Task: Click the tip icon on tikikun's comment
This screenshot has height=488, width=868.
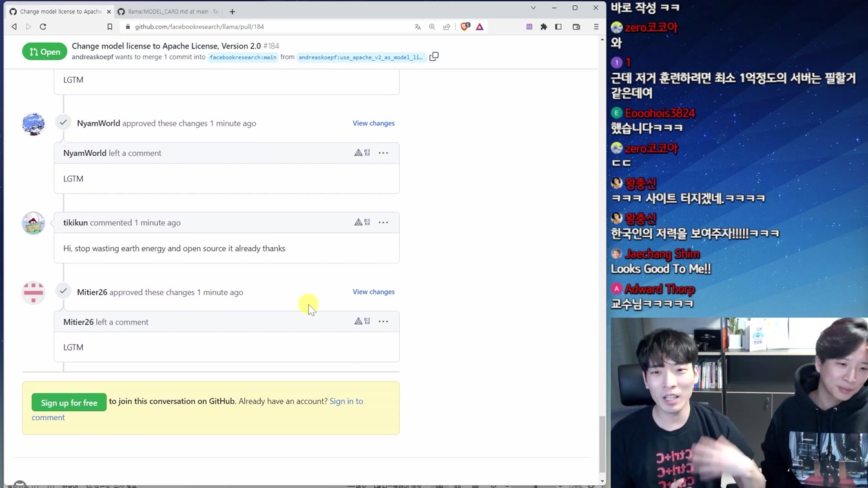Action: pyautogui.click(x=362, y=223)
